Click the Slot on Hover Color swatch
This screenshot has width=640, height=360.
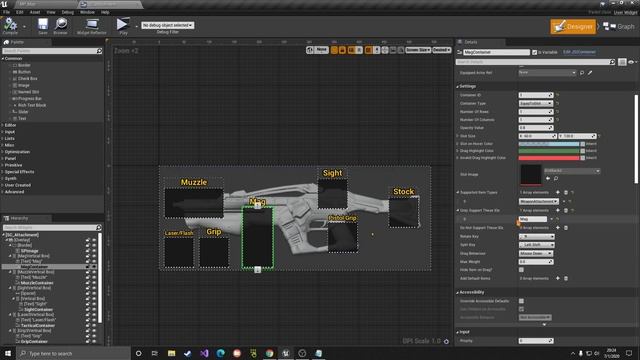(x=549, y=144)
